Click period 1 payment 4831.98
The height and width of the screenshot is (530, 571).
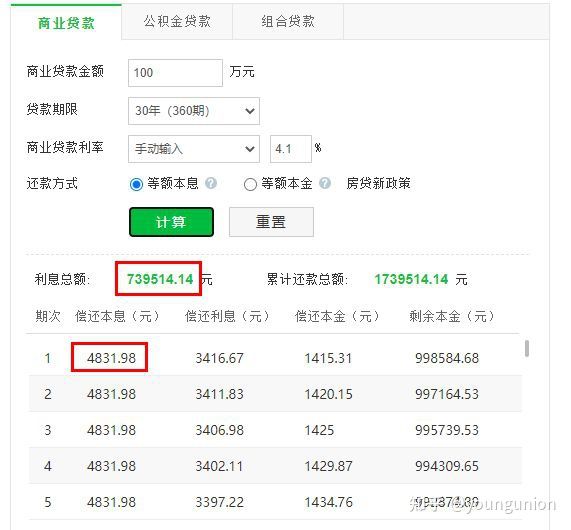[x=111, y=358]
